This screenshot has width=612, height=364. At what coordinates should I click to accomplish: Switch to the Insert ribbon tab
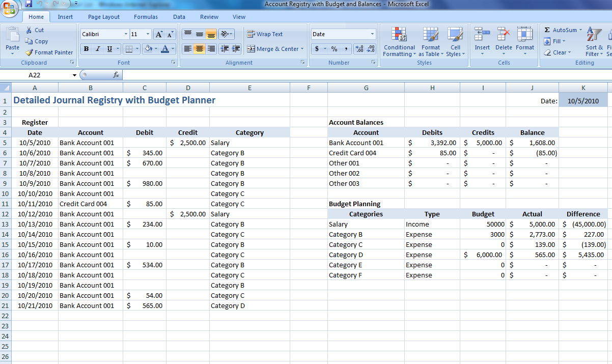(x=65, y=17)
